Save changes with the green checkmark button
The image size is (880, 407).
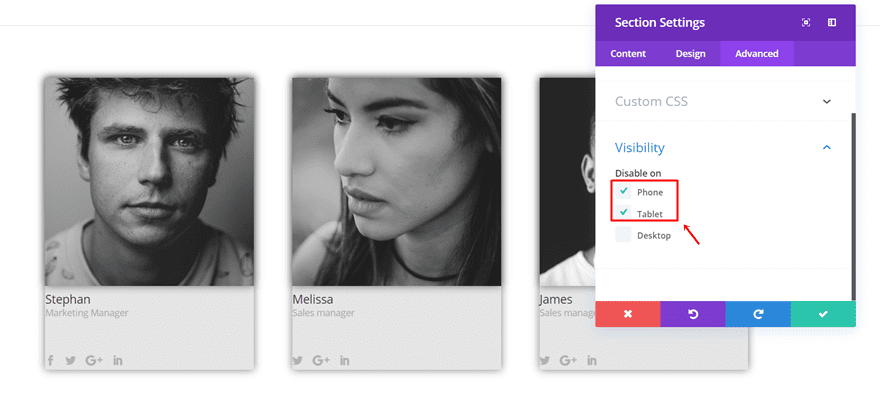(x=823, y=314)
